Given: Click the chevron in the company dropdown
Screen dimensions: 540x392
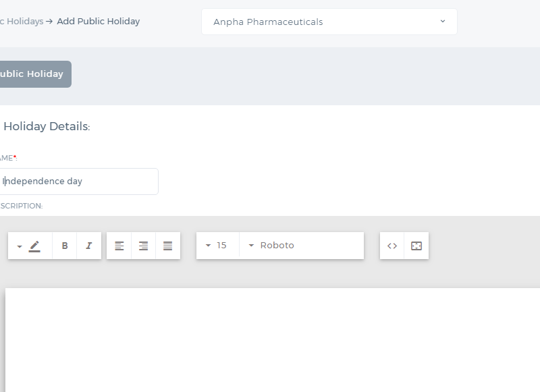Looking at the screenshot, I should (x=443, y=22).
